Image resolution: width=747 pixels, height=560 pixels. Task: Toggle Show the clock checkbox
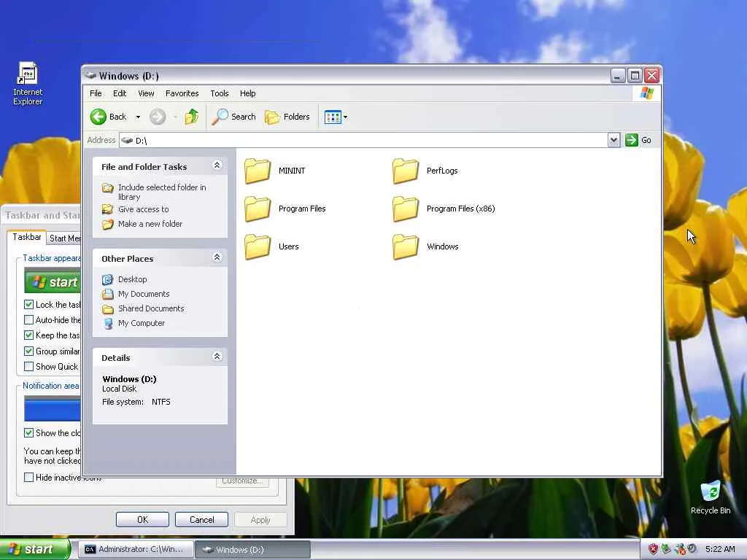[28, 433]
